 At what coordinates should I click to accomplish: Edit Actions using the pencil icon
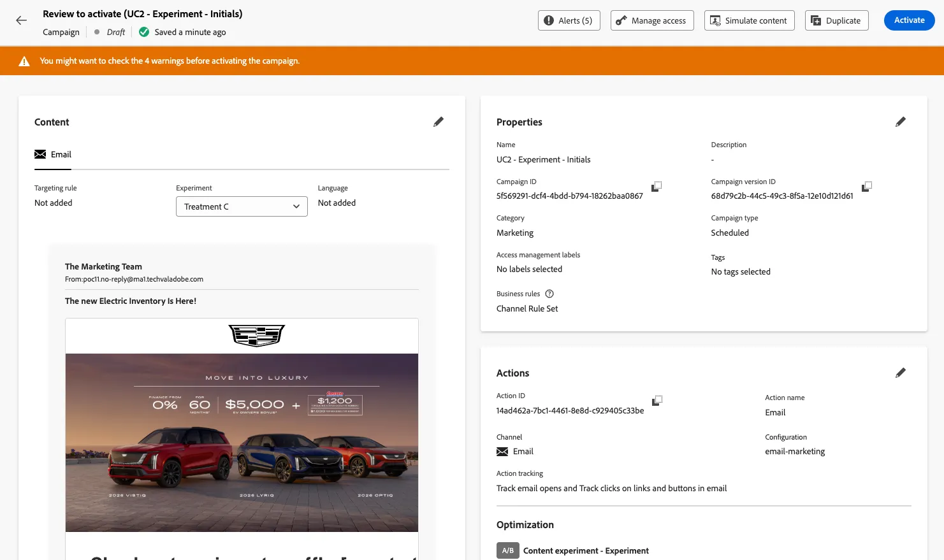click(x=901, y=373)
